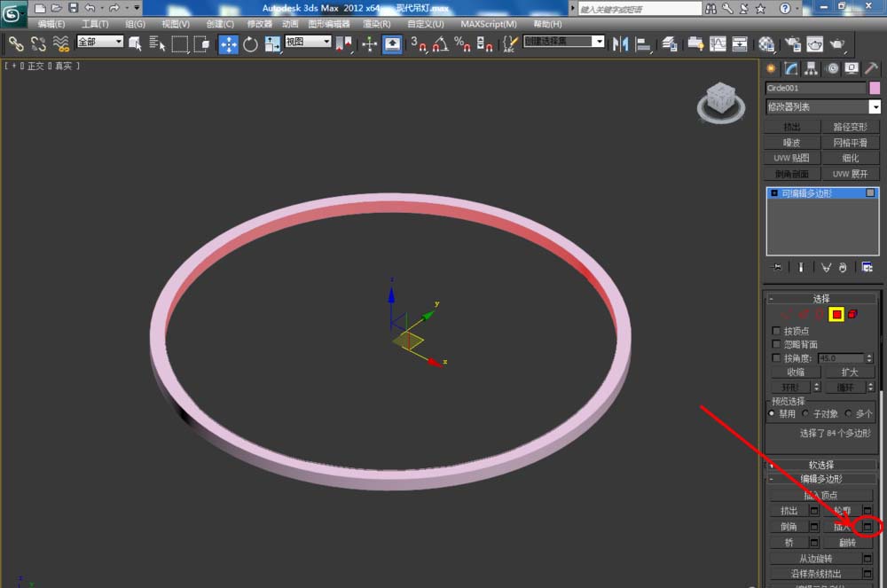Viewport: 887px width, 588px height.
Task: Select the 多个 preview radio button
Action: [848, 414]
